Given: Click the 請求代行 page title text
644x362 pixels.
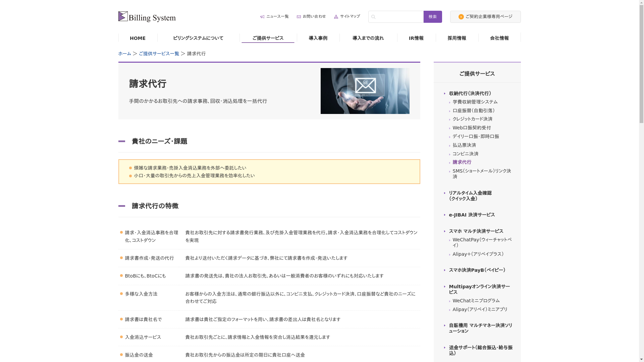Looking at the screenshot, I should (148, 84).
